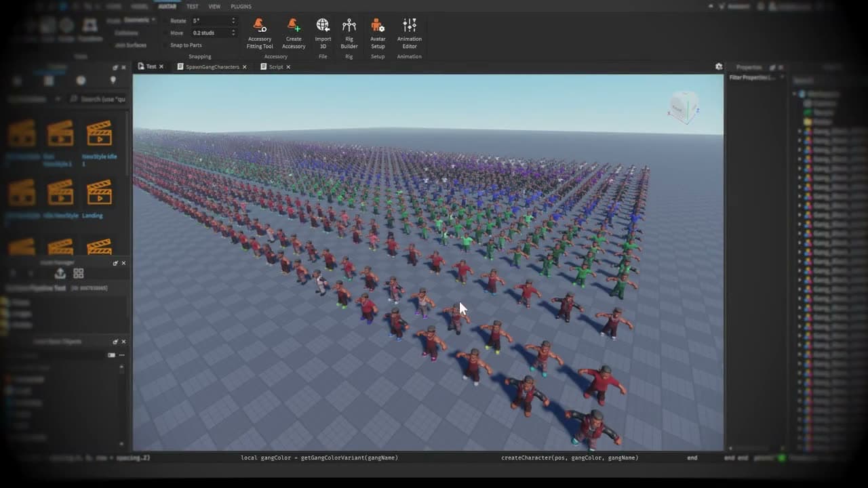Toggle Move snapping checkbox
The image size is (868, 488).
(165, 33)
